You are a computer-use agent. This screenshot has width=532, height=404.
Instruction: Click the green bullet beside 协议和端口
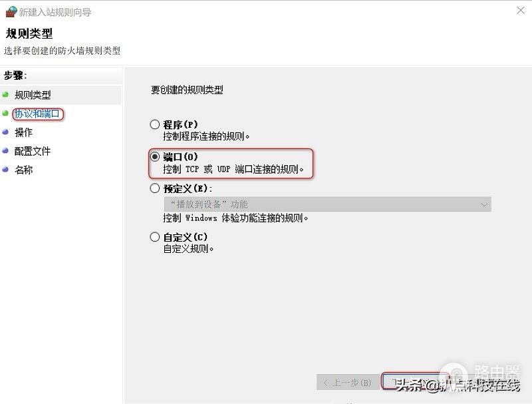point(5,113)
